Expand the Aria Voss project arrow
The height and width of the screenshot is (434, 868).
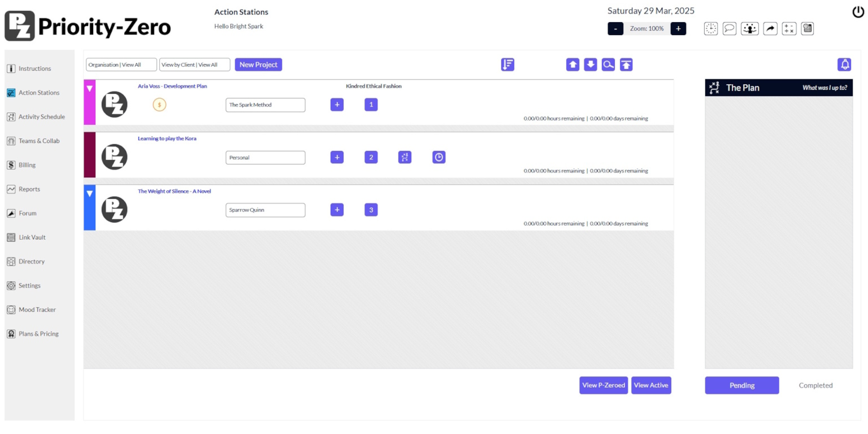[90, 89]
